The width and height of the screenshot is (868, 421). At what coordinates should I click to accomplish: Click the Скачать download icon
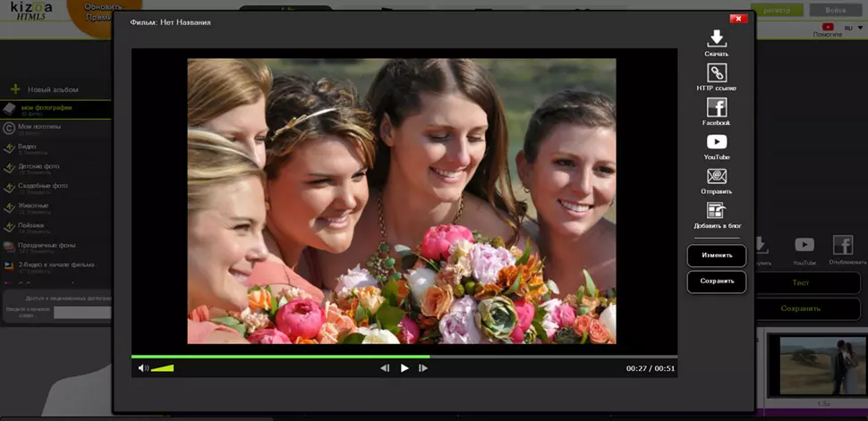point(716,38)
